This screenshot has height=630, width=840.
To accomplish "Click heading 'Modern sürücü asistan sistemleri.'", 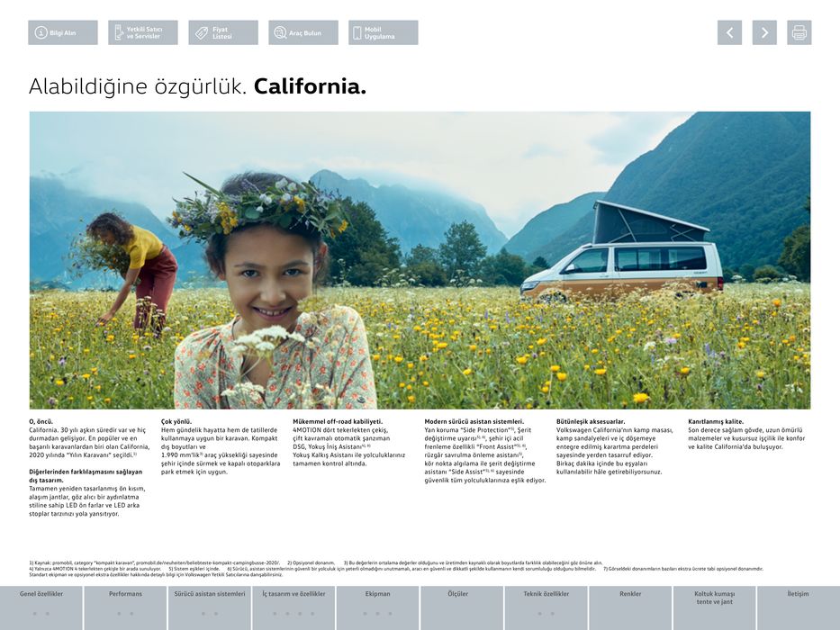I will point(474,421).
